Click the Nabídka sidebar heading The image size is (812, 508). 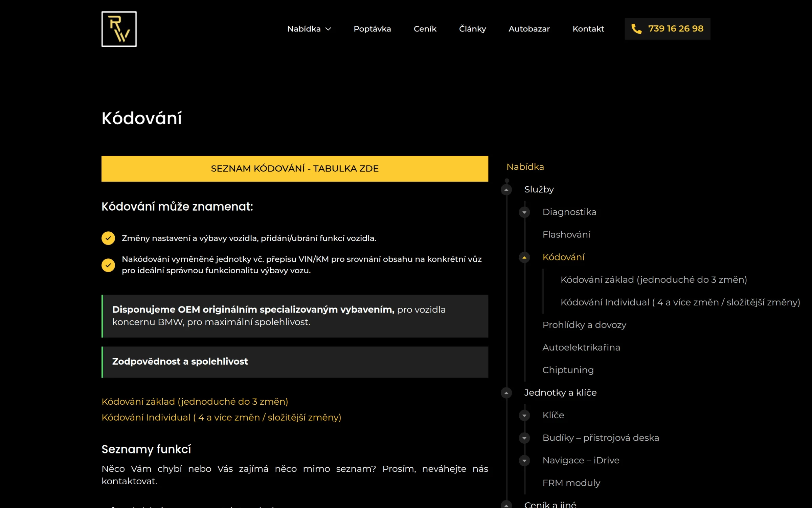[525, 167]
